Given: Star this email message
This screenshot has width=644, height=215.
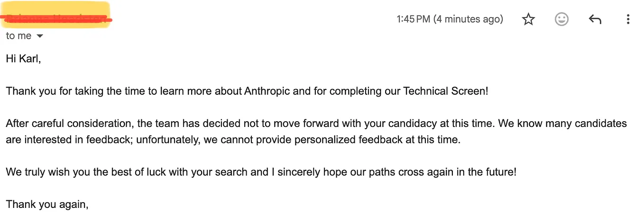Looking at the screenshot, I should (528, 19).
